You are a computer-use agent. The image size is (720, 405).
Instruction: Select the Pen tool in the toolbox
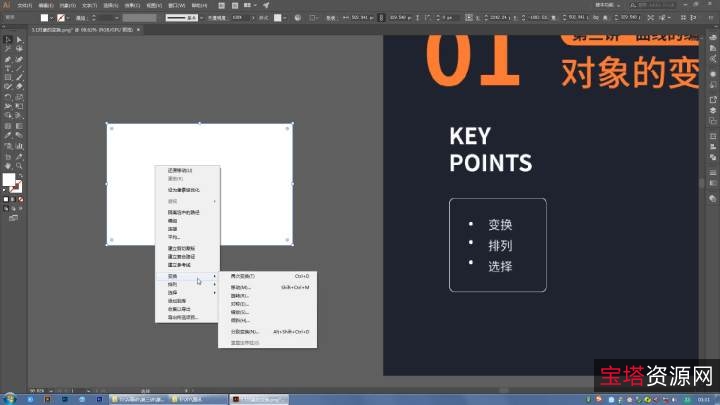coord(7,58)
